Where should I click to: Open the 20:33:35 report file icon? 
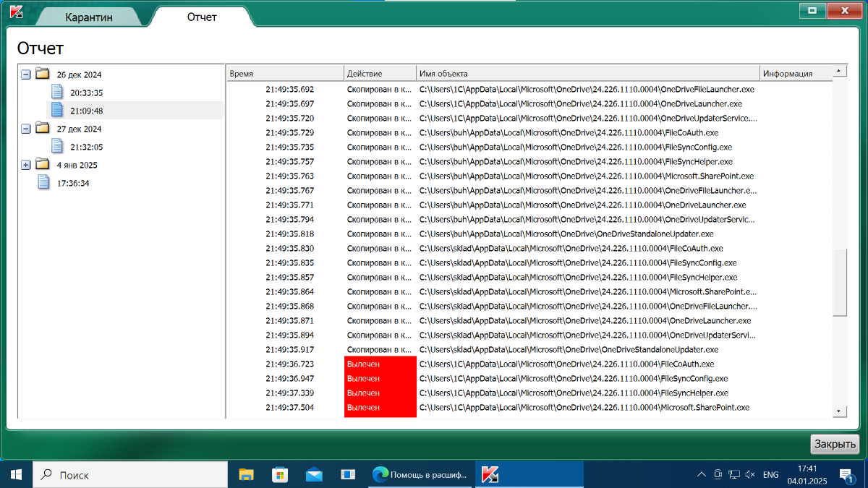click(58, 93)
